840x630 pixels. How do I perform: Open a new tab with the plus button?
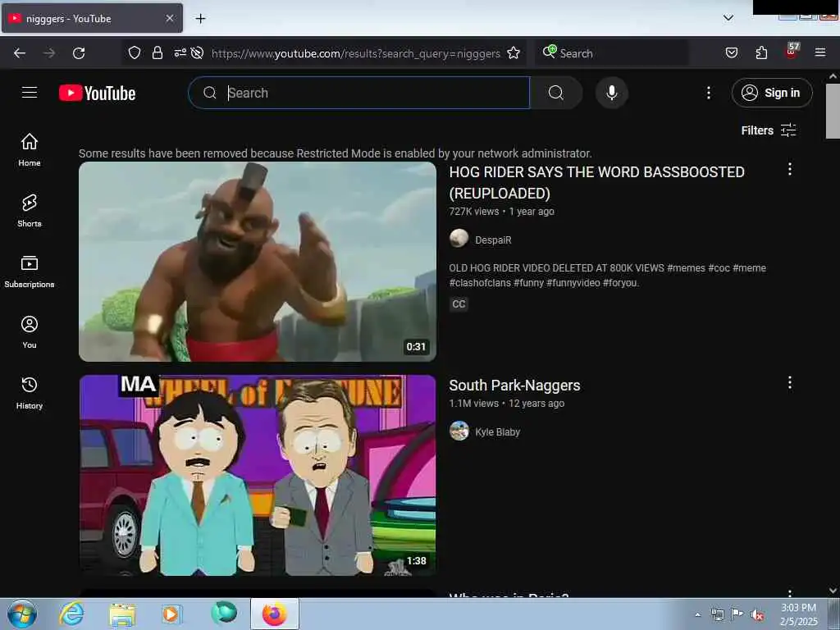tap(200, 19)
